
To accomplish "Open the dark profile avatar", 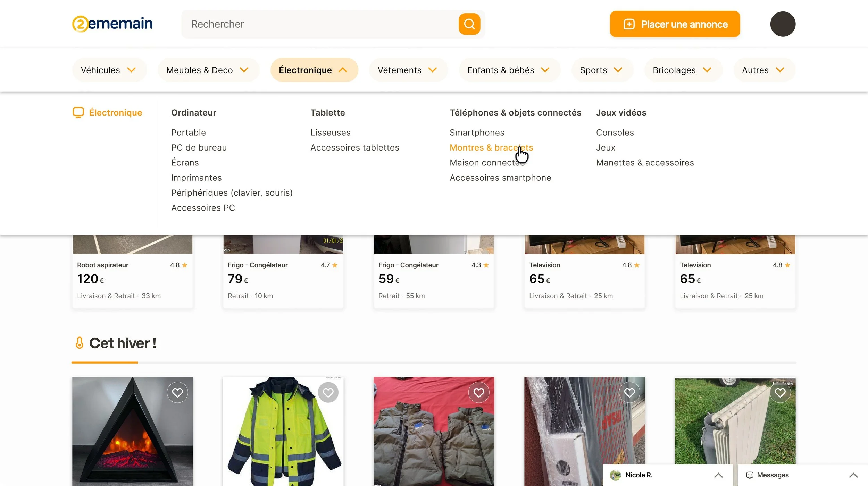I will coord(782,24).
